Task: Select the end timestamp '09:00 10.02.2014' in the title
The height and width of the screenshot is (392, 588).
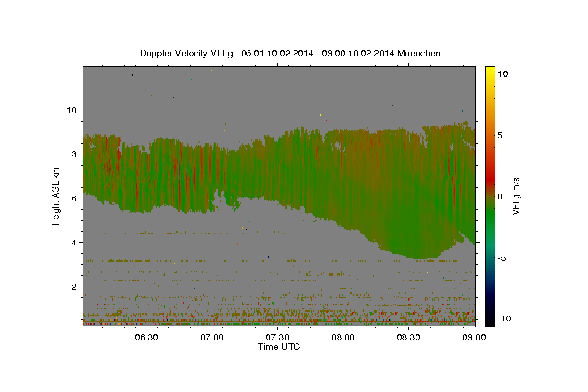Action: (x=359, y=53)
